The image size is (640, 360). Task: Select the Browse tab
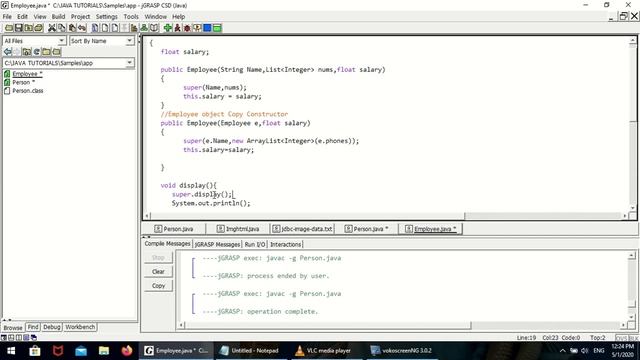(x=13, y=327)
